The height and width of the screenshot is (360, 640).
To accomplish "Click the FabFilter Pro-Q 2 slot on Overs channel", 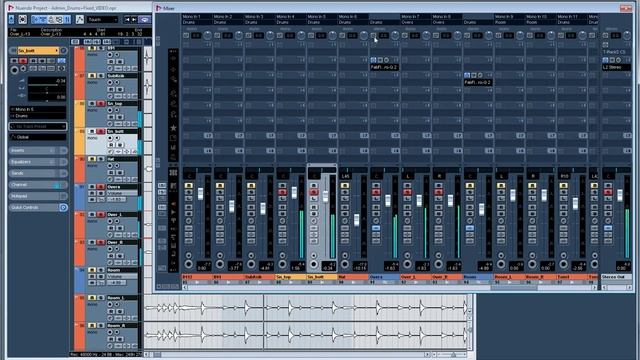I will point(384,67).
